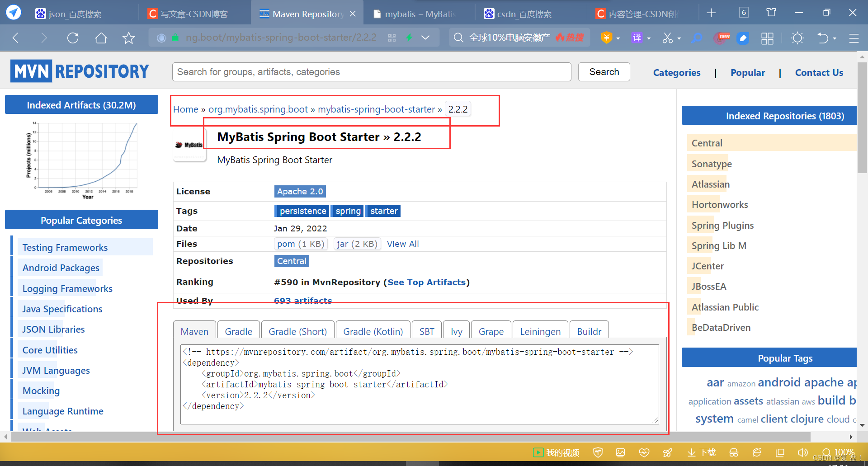Click the Apache 2.0 license badge
868x466 pixels.
[300, 192]
